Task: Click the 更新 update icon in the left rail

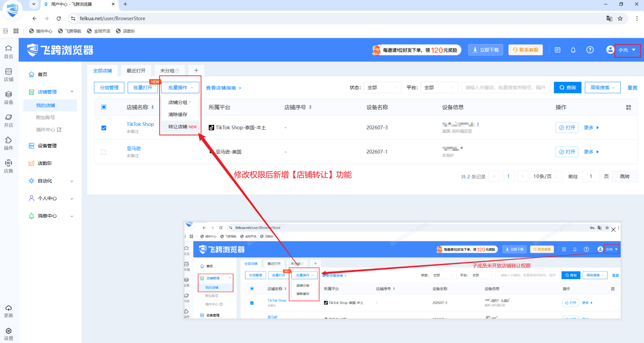Action: [9, 311]
